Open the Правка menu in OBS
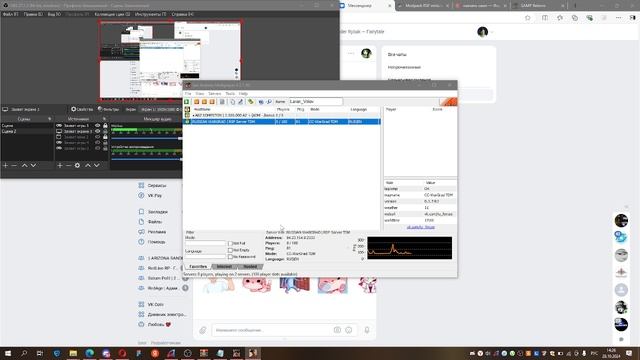Viewport: 640px width, 360px height. pyautogui.click(x=33, y=14)
